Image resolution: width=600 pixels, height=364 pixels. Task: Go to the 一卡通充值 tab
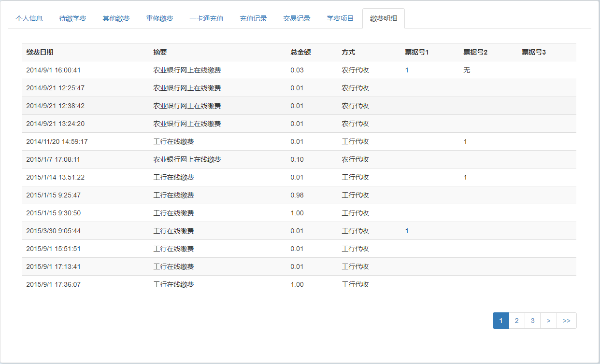click(x=206, y=18)
